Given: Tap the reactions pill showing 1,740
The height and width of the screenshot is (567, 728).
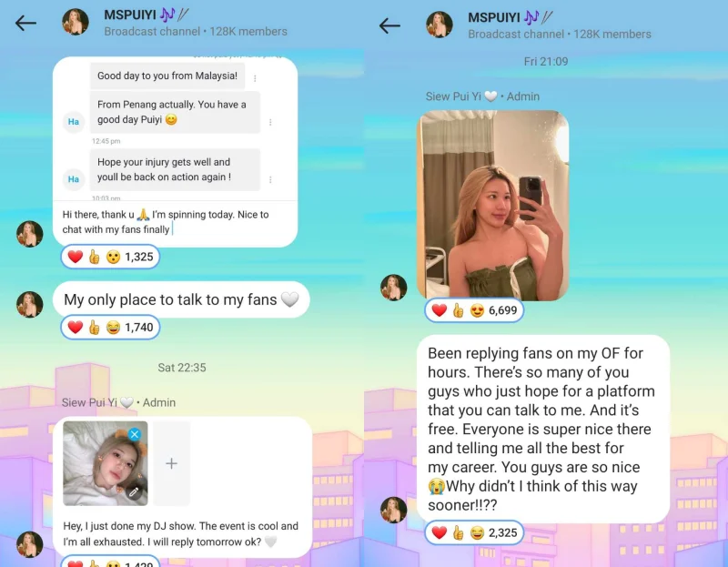Looking at the screenshot, I should pyautogui.click(x=110, y=327).
